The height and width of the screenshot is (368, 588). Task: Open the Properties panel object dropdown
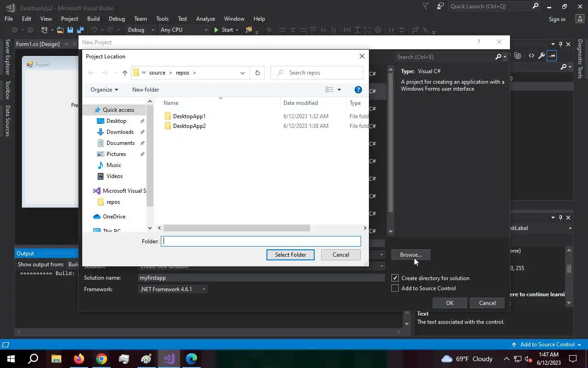570,228
